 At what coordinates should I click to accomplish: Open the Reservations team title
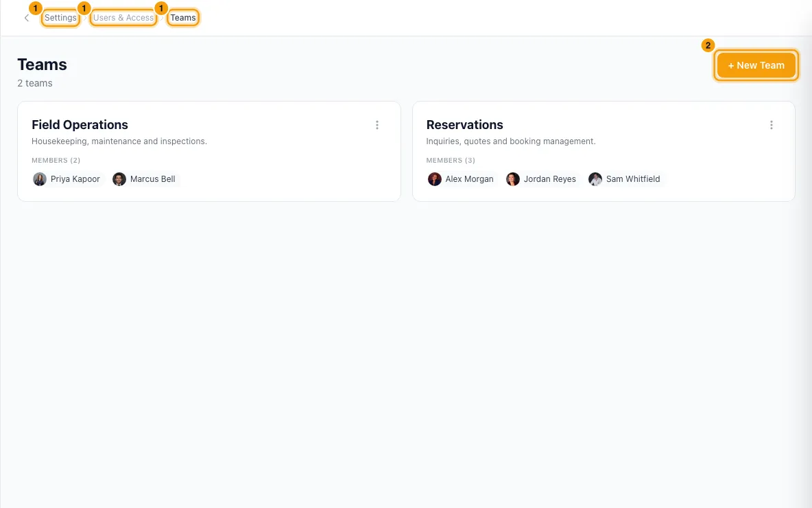tap(464, 125)
